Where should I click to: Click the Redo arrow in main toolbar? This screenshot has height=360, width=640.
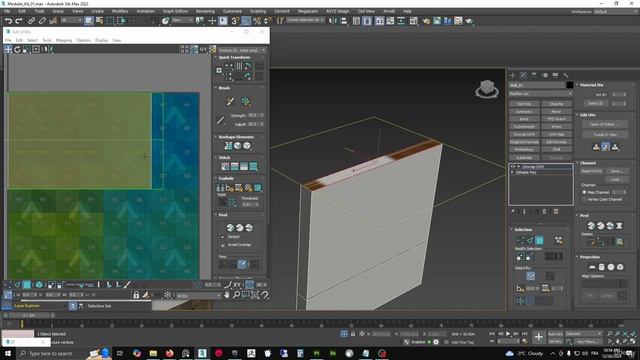(x=19, y=20)
